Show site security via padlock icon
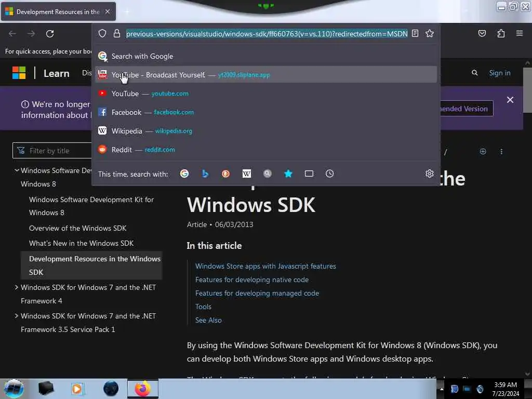 tap(117, 33)
